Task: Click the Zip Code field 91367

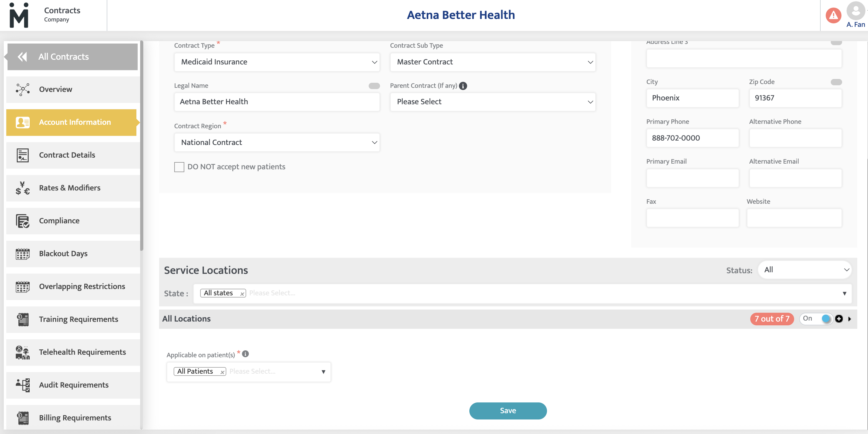Action: pyautogui.click(x=795, y=98)
